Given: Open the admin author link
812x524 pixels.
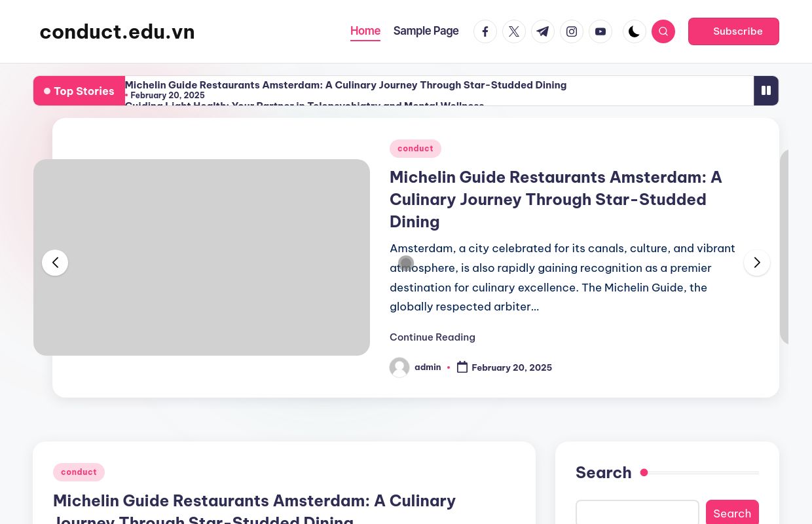Looking at the screenshot, I should [x=428, y=367].
